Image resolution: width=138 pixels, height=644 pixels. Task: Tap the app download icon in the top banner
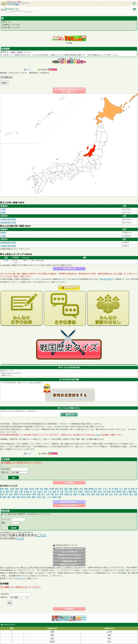134,3
